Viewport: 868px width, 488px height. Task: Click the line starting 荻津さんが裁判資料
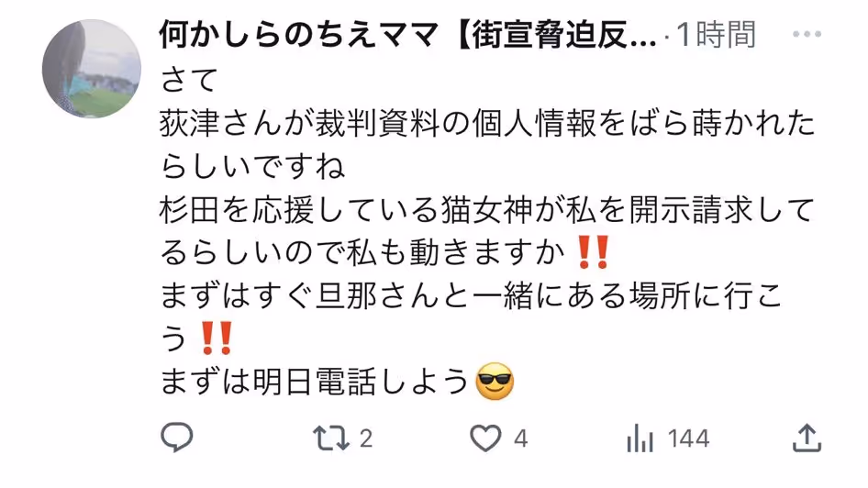tap(487, 123)
